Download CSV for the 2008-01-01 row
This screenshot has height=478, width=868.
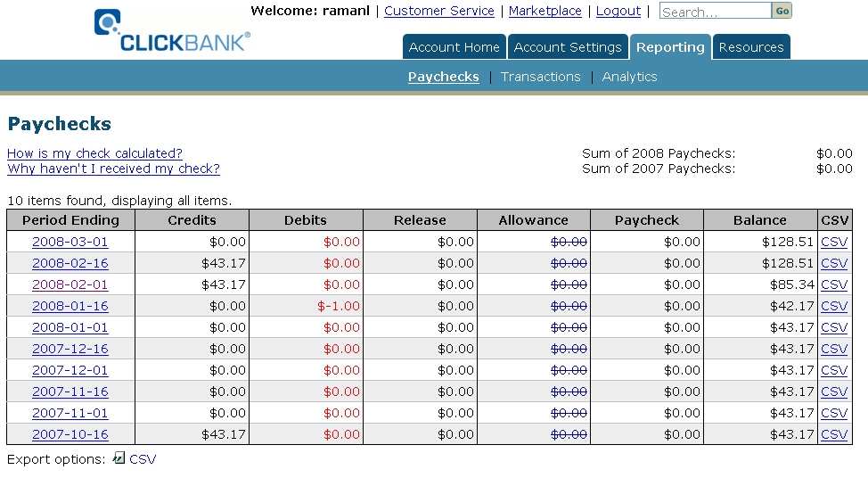[834, 327]
